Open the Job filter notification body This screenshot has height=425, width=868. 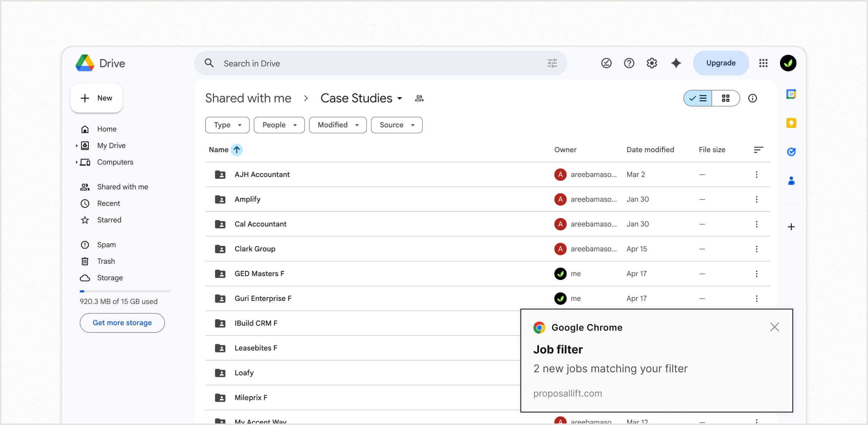[657, 360]
